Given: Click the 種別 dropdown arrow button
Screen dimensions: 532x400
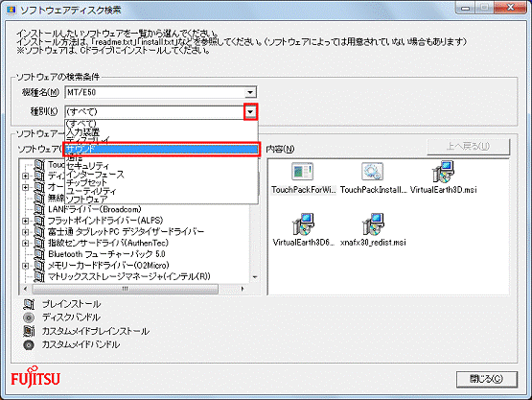Looking at the screenshot, I should point(250,111).
